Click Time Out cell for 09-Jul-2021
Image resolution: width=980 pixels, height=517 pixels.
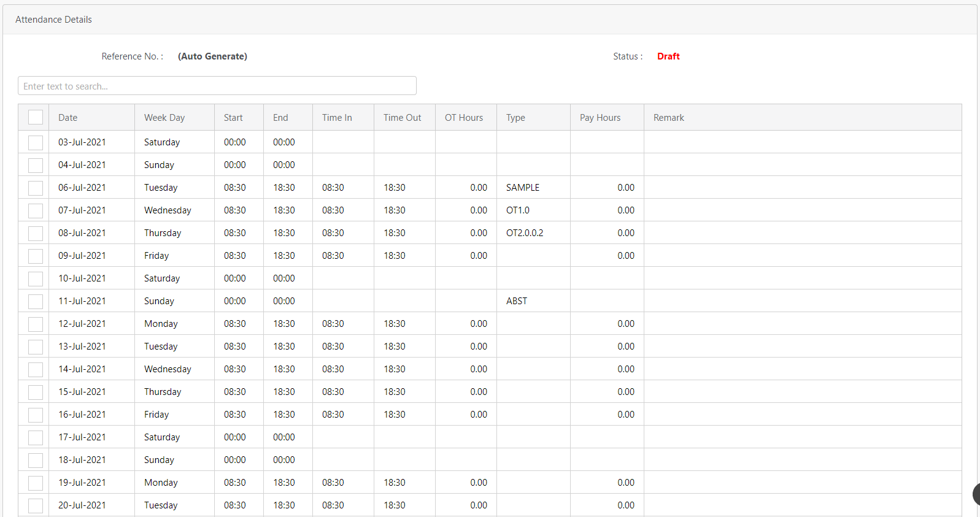point(404,256)
